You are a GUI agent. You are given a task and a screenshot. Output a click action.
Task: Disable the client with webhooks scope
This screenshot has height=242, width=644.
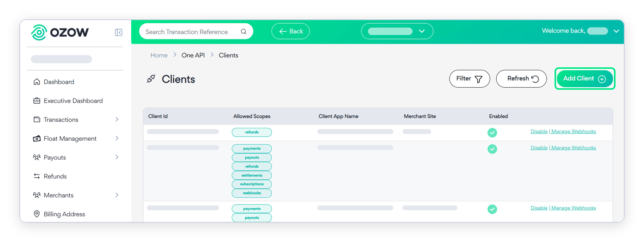[539, 148]
